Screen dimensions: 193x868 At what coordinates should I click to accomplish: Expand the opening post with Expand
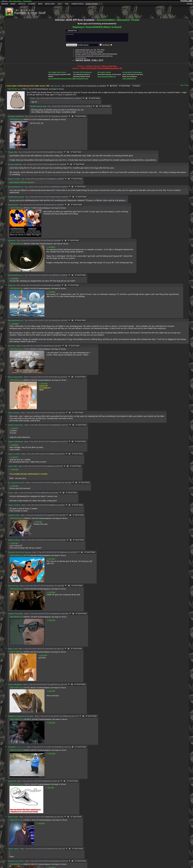136,86
